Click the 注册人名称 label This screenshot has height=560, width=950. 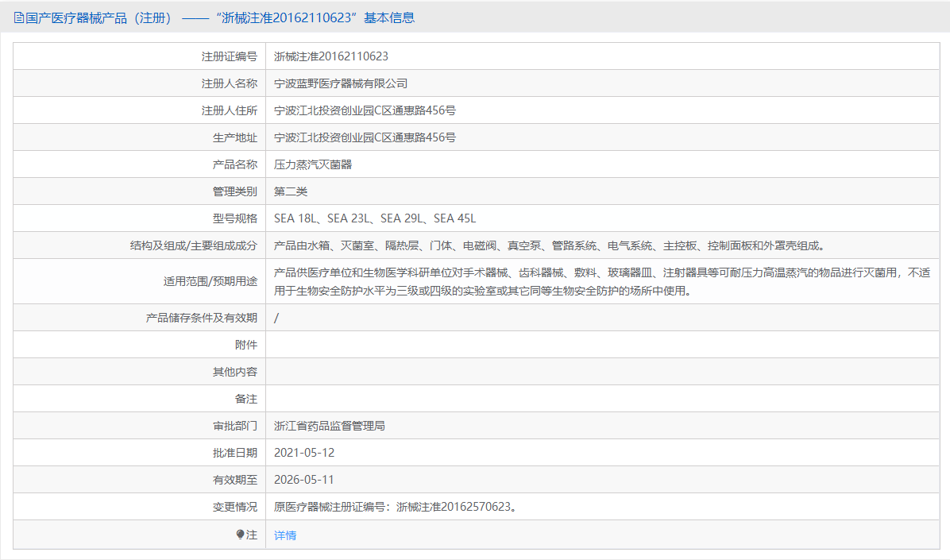click(x=229, y=83)
